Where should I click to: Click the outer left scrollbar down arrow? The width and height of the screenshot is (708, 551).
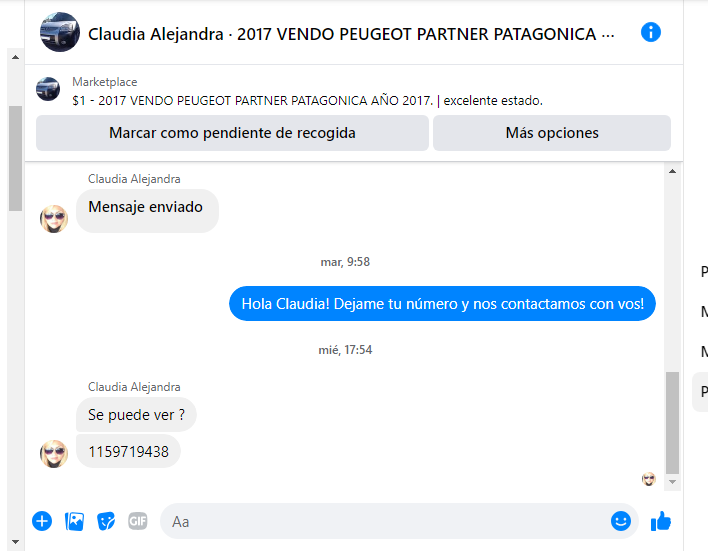[x=15, y=542]
